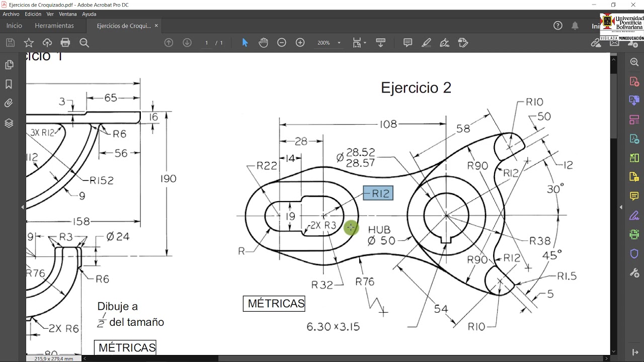Open the find text search tool
The height and width of the screenshot is (362, 644).
[x=84, y=43]
